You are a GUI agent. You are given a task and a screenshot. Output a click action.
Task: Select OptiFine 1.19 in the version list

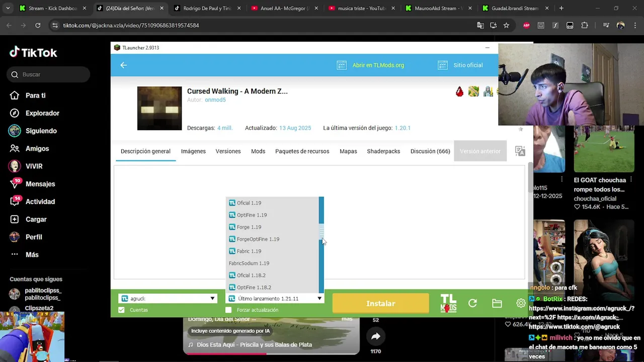click(272, 215)
